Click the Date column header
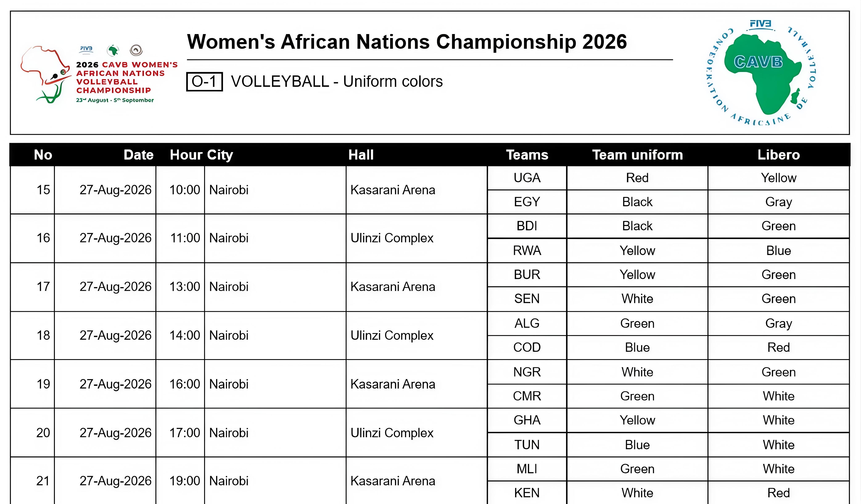Viewport: 861px width, 504px height. pyautogui.click(x=138, y=155)
